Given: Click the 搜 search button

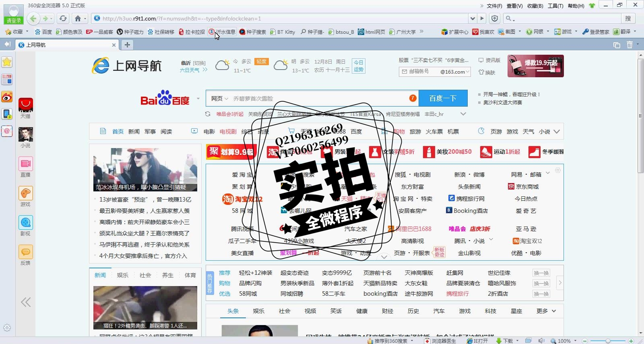Looking at the screenshot, I should coord(628,19).
